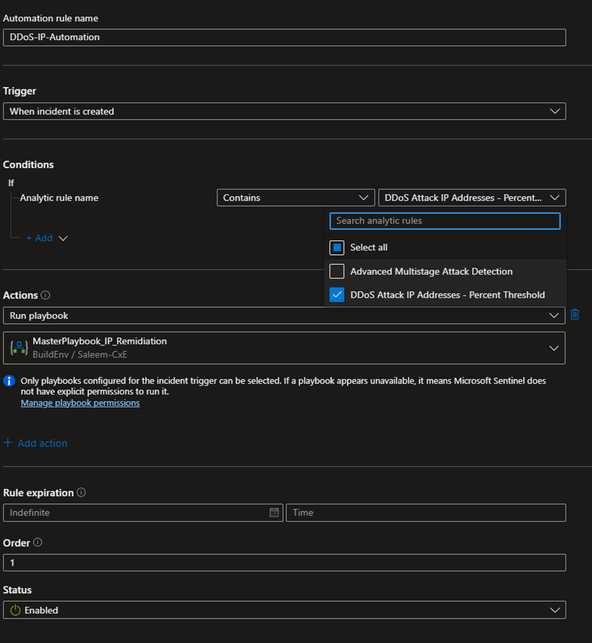Open Manage playbook permissions link
This screenshot has width=592, height=643.
click(80, 403)
